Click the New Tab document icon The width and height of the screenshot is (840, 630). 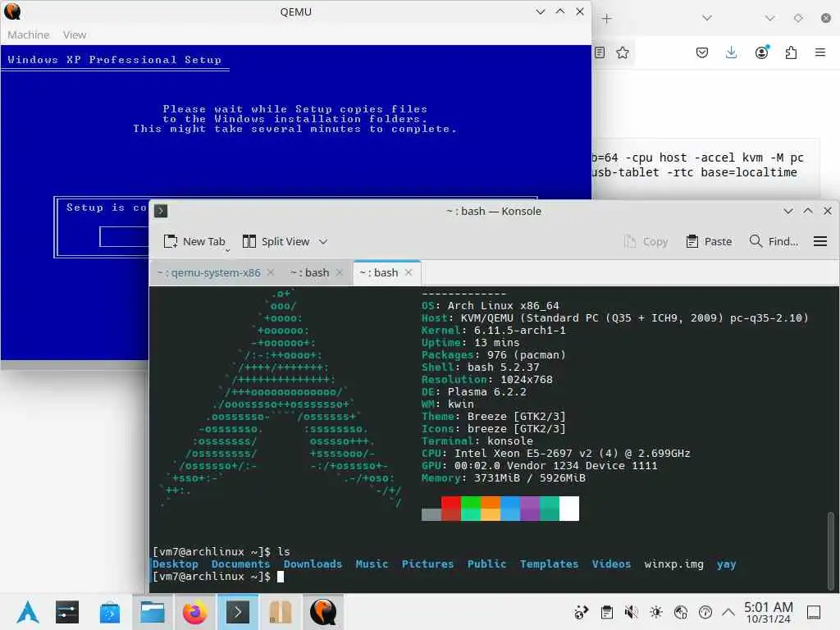coord(171,242)
